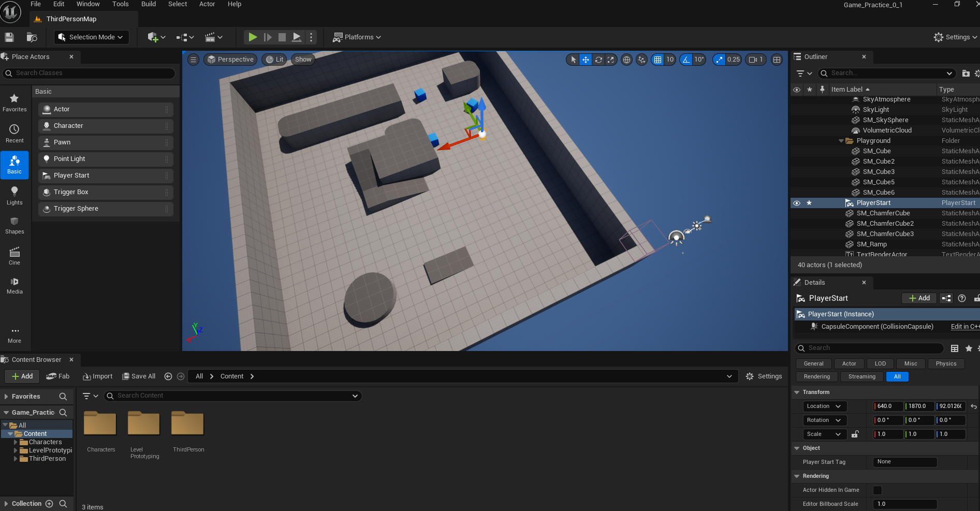
Task: Activate the rotate gizmo tool in viewport
Action: pyautogui.click(x=598, y=60)
